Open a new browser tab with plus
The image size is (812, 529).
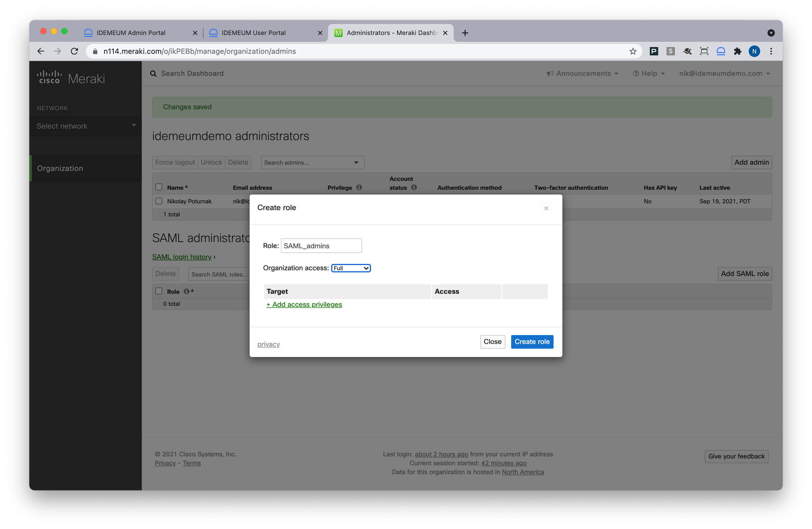(x=465, y=33)
